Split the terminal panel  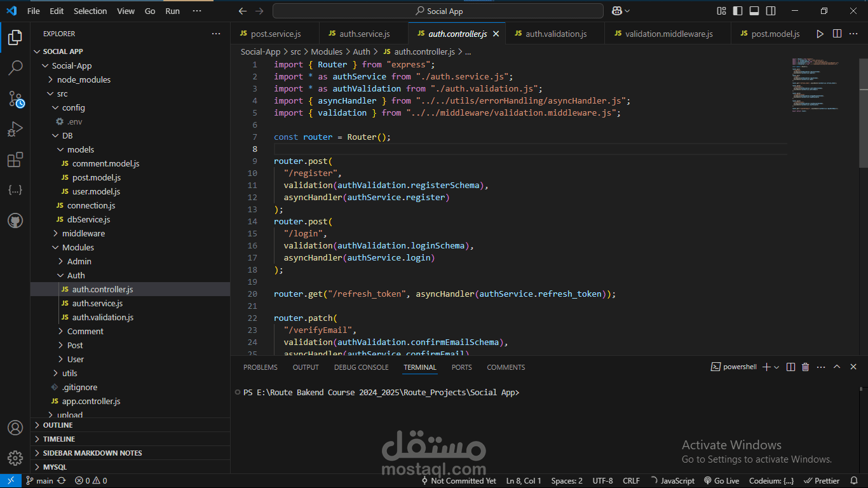[x=790, y=367]
